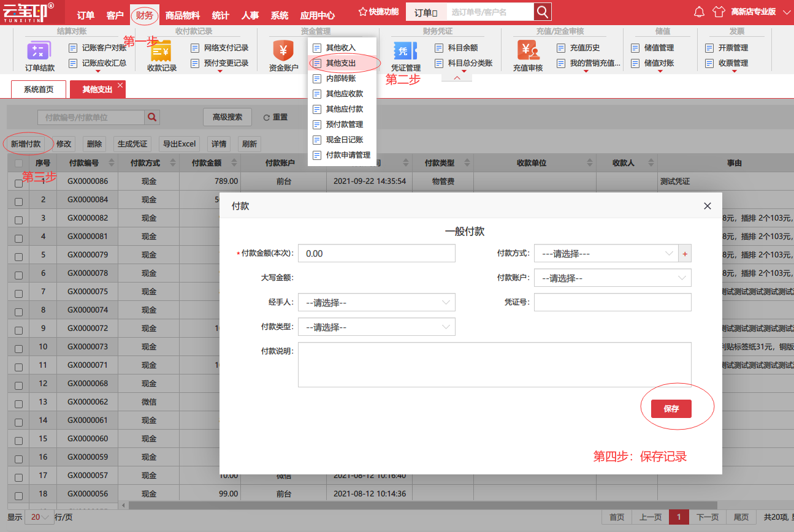Check the row for GX0000082
This screenshot has height=532, width=794.
coord(18,219)
